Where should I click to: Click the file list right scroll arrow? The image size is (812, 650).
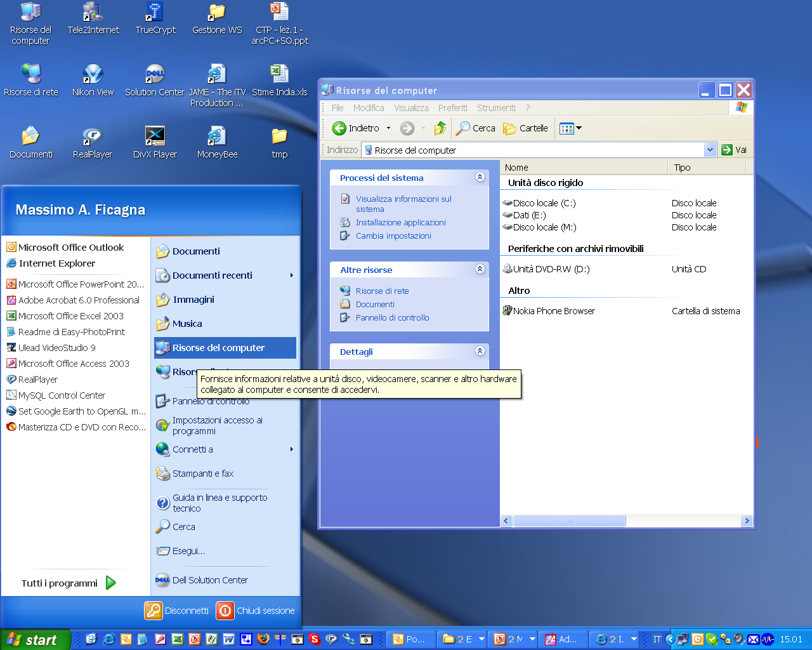(x=747, y=521)
